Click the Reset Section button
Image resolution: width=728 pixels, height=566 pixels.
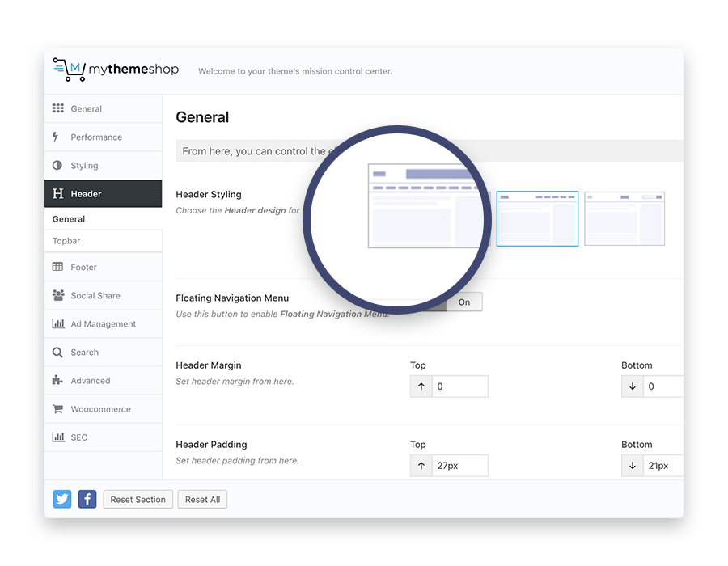pos(138,499)
